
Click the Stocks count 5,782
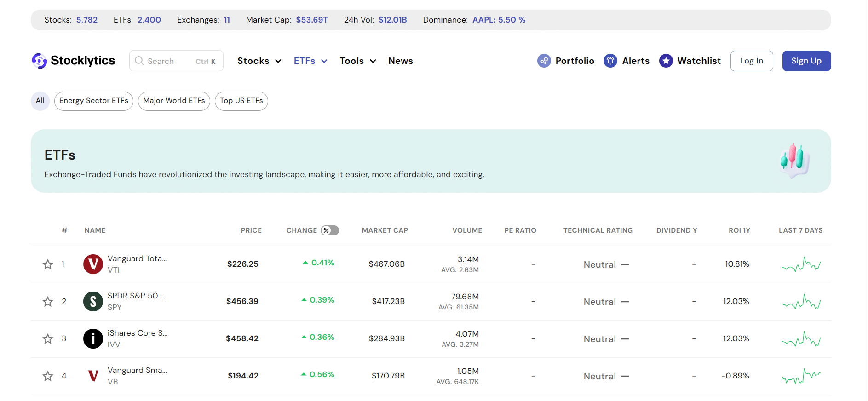pyautogui.click(x=87, y=20)
